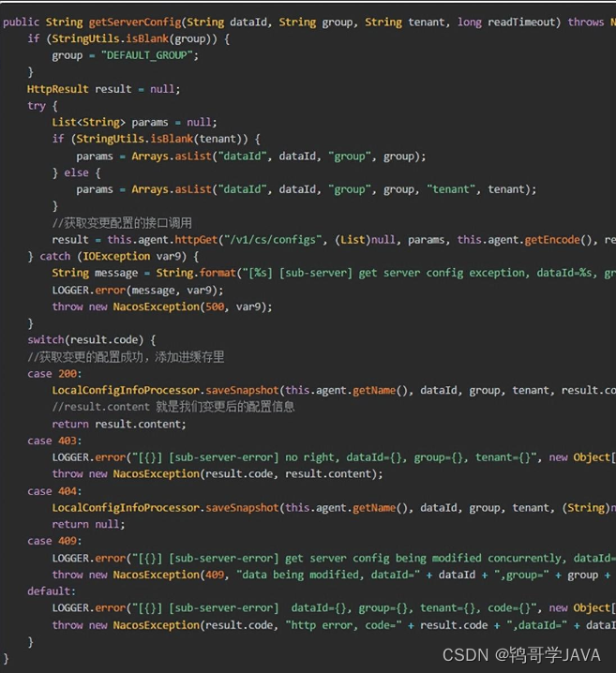This screenshot has height=673, width=616.
Task: Click the 'case 404:' label
Action: point(54,491)
